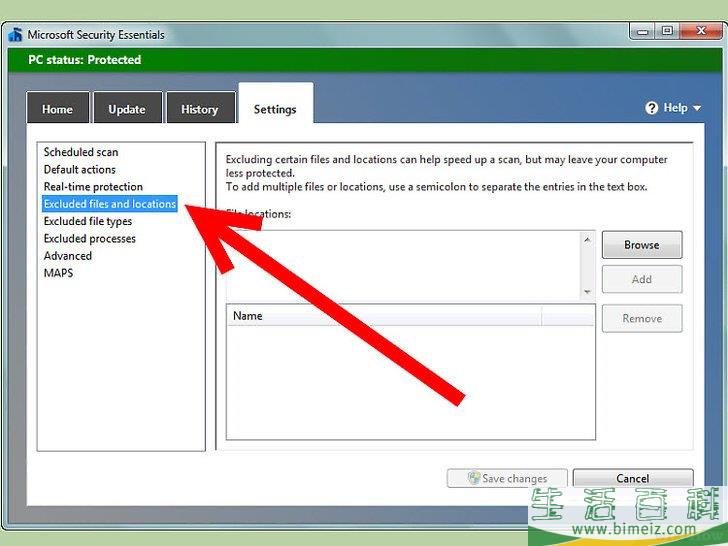Click the Cancel button
Viewport: 728px width, 546px height.
pos(633,478)
